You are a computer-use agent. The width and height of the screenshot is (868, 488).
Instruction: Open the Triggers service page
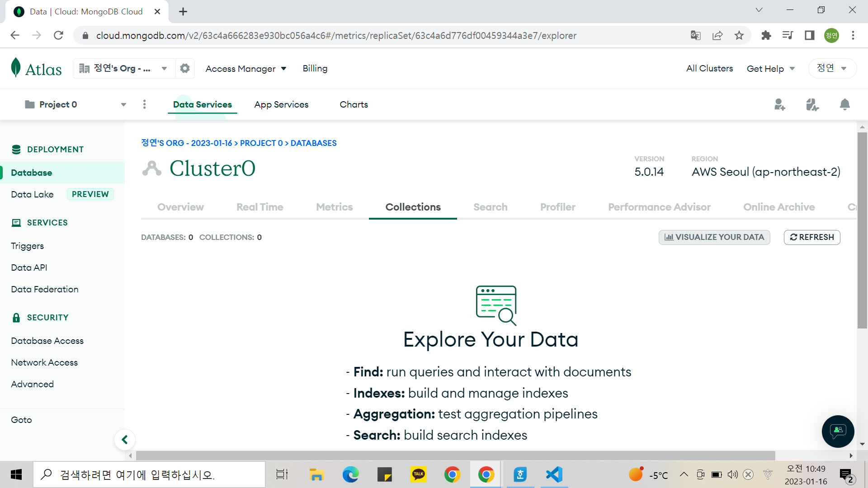pos(28,246)
